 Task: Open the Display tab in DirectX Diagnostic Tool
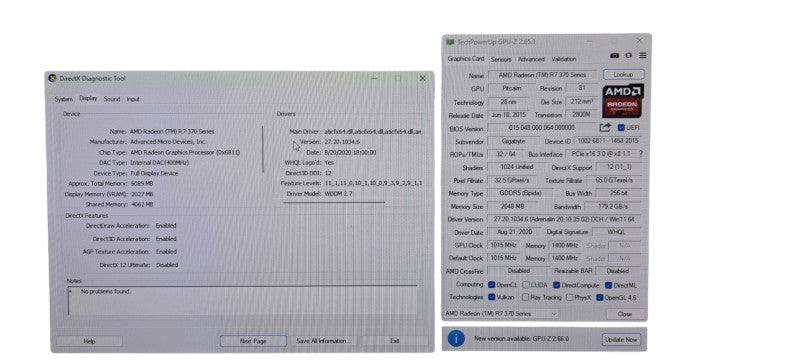[x=88, y=98]
